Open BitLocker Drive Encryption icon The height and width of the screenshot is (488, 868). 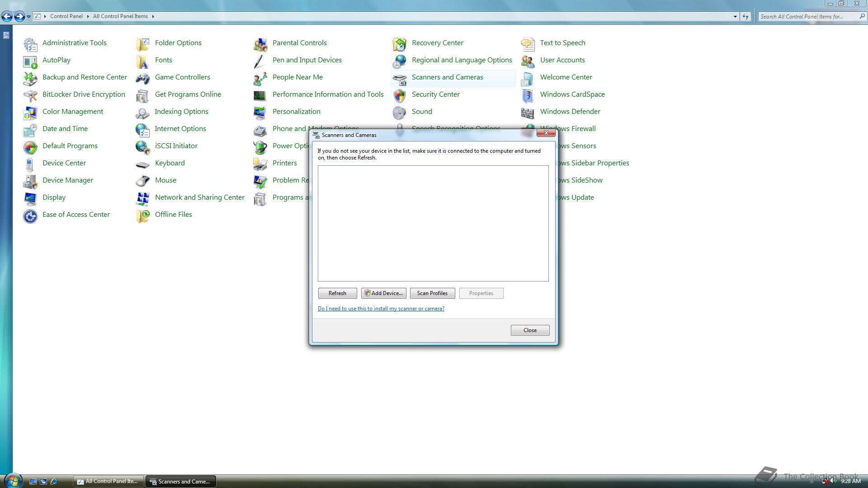click(30, 95)
